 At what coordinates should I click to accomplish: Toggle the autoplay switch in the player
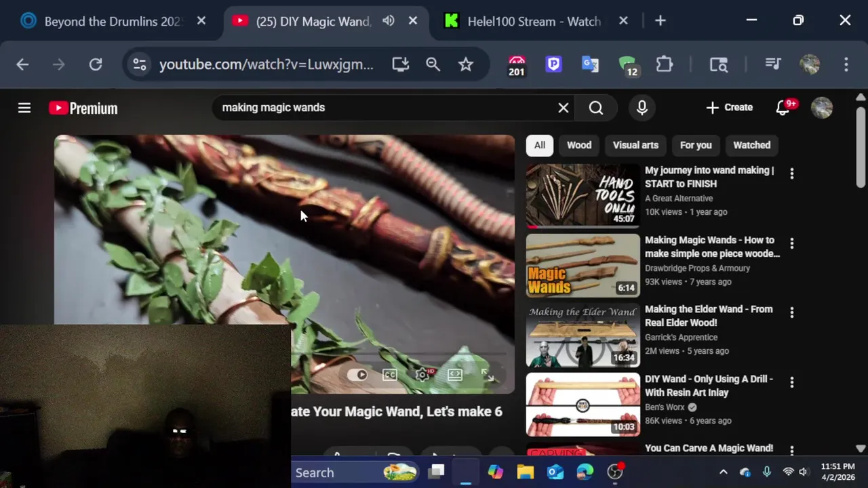coord(357,374)
